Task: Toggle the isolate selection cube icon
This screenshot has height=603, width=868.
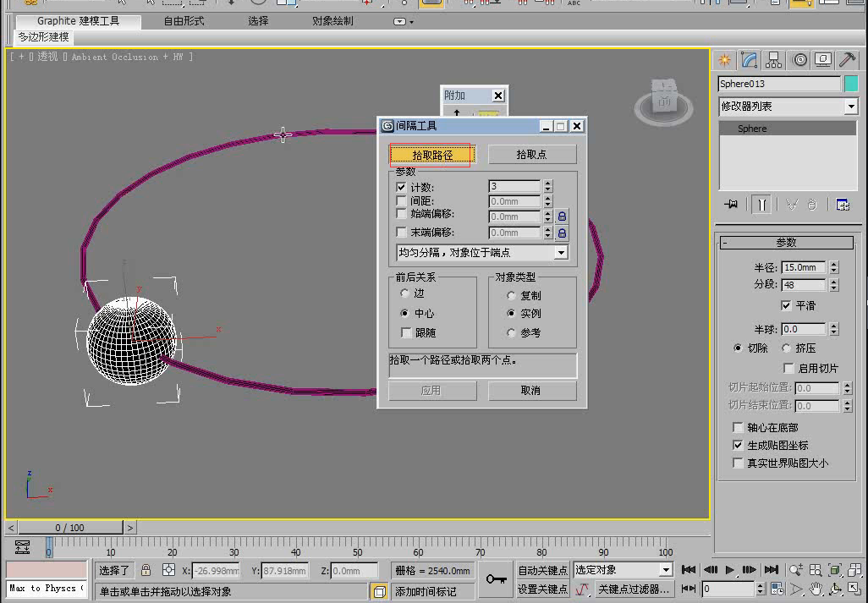Action: [379, 591]
